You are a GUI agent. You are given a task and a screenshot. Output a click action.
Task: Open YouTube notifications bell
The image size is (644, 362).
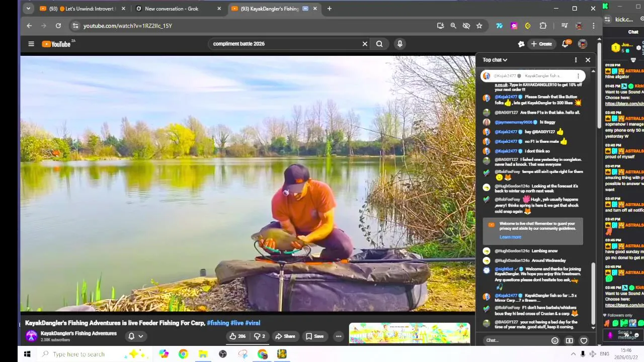(565, 44)
